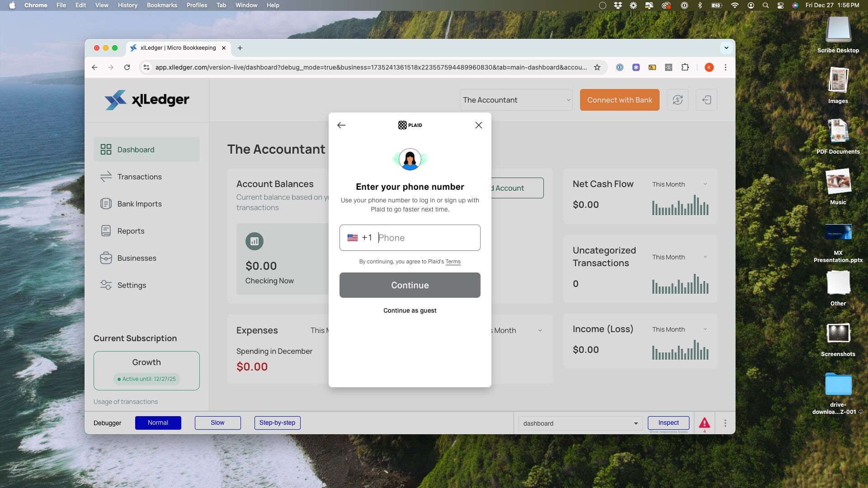
Task: Click the Connect with Bank button
Action: point(619,100)
